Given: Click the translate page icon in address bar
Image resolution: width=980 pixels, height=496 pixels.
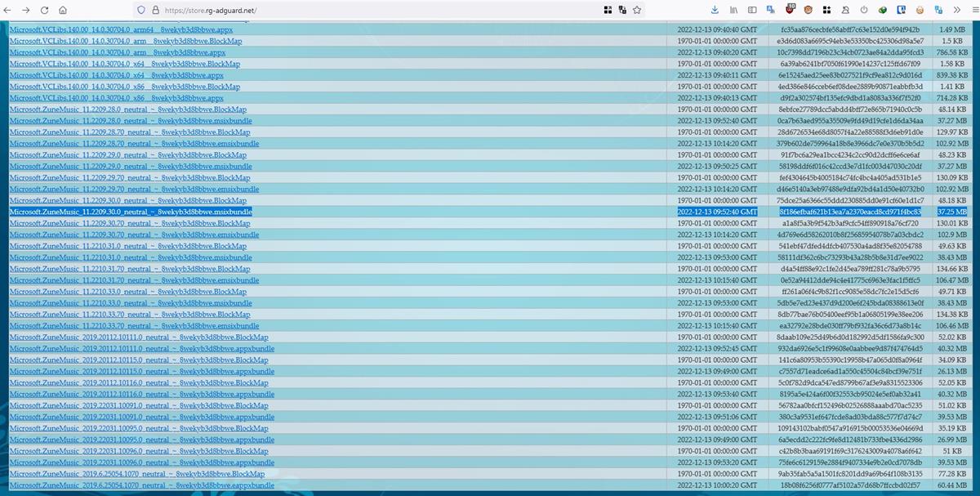Looking at the screenshot, I should coord(622,10).
